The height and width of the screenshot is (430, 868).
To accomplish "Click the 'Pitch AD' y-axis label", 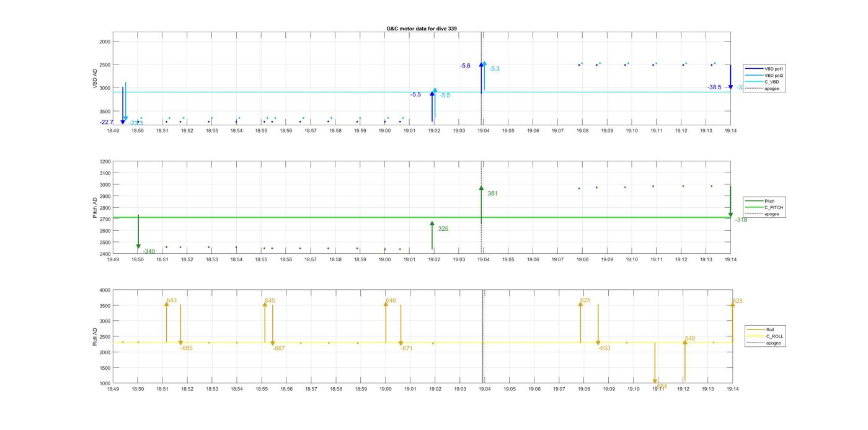I will click(x=95, y=208).
